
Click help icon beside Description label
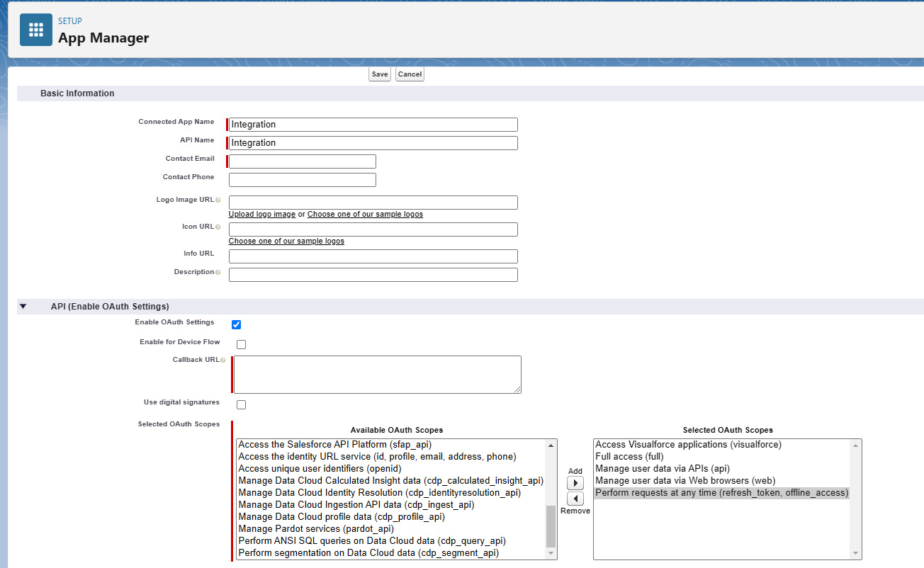click(218, 273)
